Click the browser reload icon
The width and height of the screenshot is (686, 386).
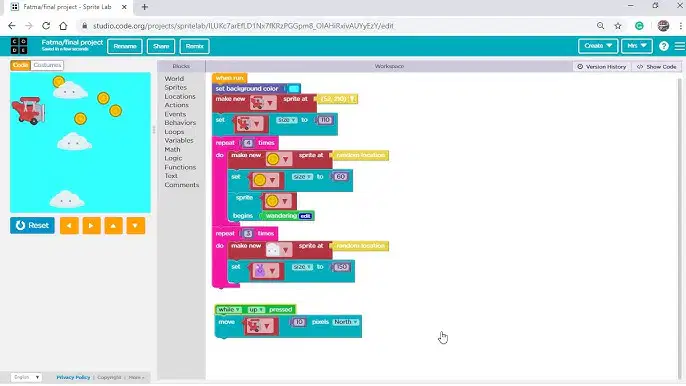[x=46, y=26]
